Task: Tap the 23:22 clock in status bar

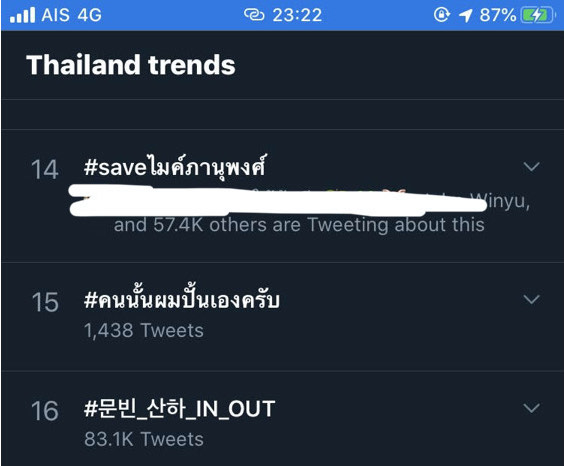Action: pyautogui.click(x=297, y=15)
